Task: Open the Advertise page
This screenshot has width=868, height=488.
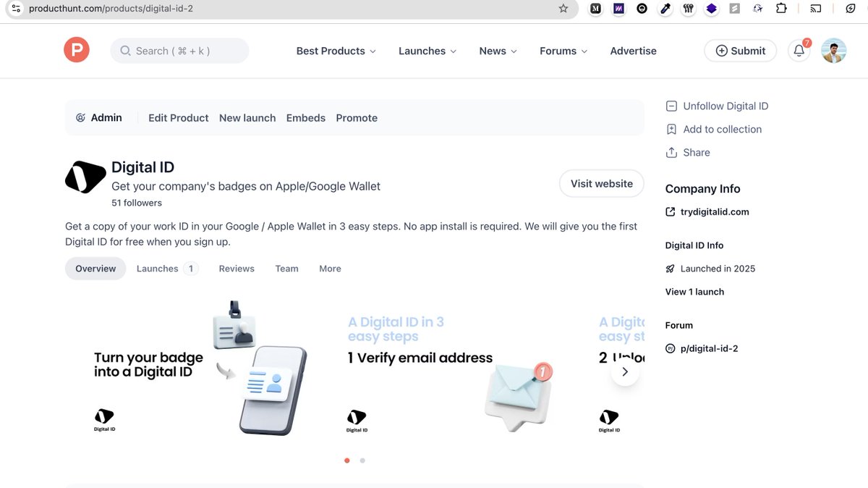Action: [633, 51]
